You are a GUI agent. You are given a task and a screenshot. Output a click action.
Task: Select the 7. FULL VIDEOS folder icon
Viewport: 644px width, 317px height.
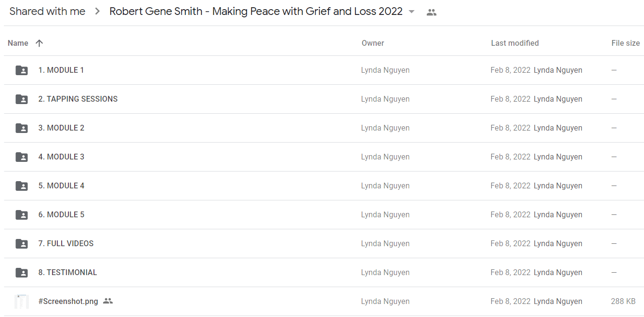pyautogui.click(x=22, y=244)
